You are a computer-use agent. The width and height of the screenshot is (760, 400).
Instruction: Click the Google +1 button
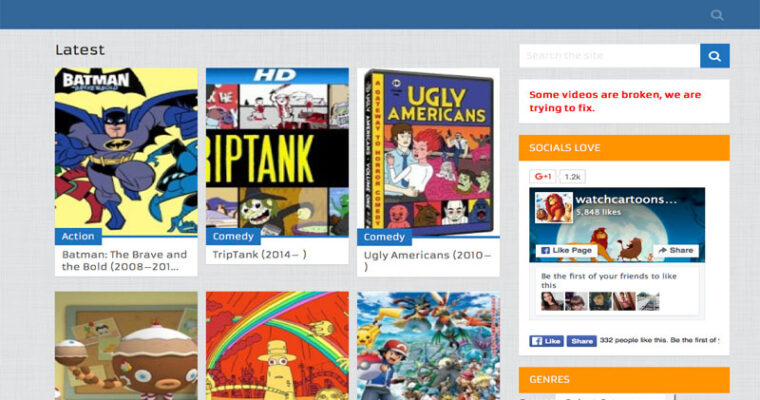coord(543,177)
